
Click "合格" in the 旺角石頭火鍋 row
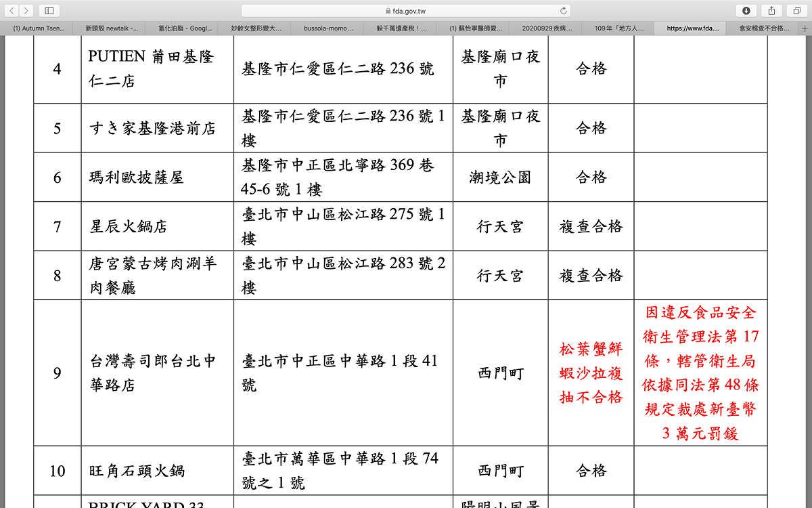(591, 470)
